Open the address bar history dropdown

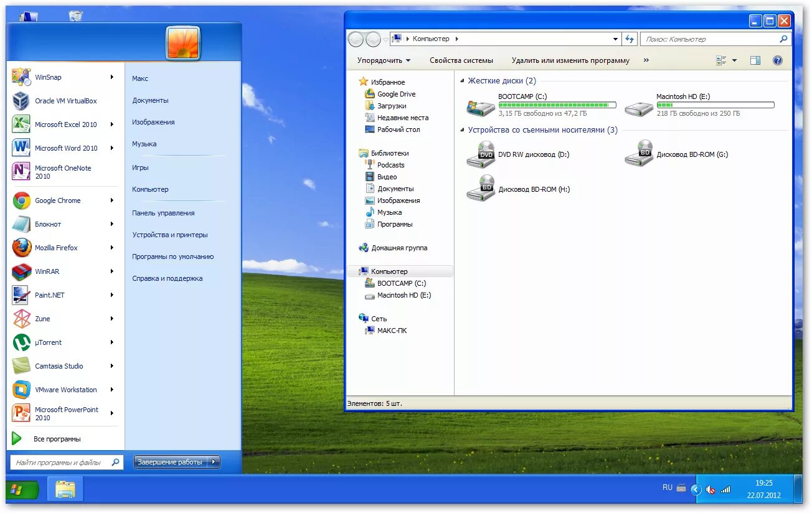[615, 39]
